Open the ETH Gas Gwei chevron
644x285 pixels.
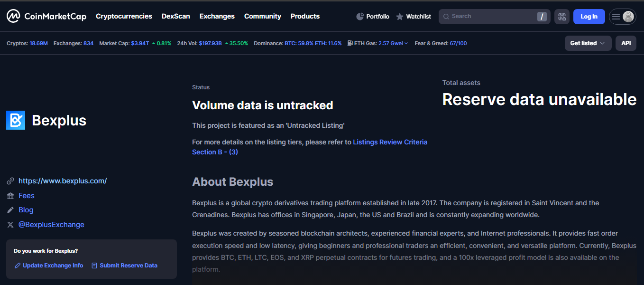(x=407, y=43)
